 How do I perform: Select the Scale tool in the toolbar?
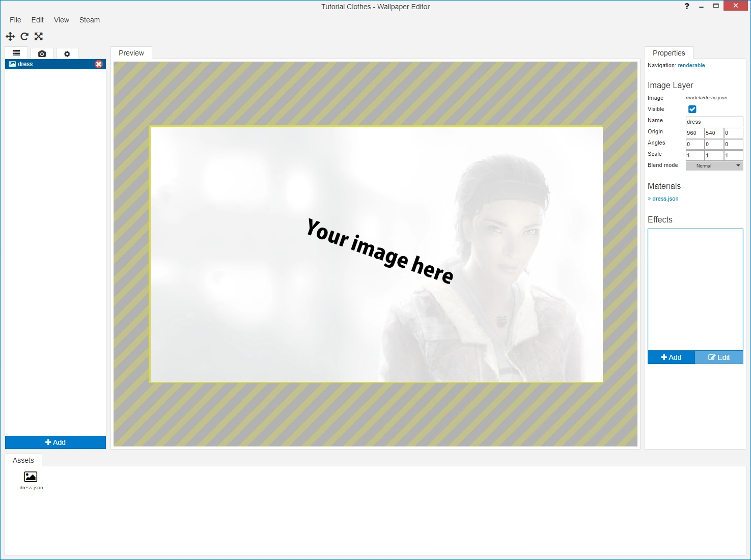click(39, 36)
